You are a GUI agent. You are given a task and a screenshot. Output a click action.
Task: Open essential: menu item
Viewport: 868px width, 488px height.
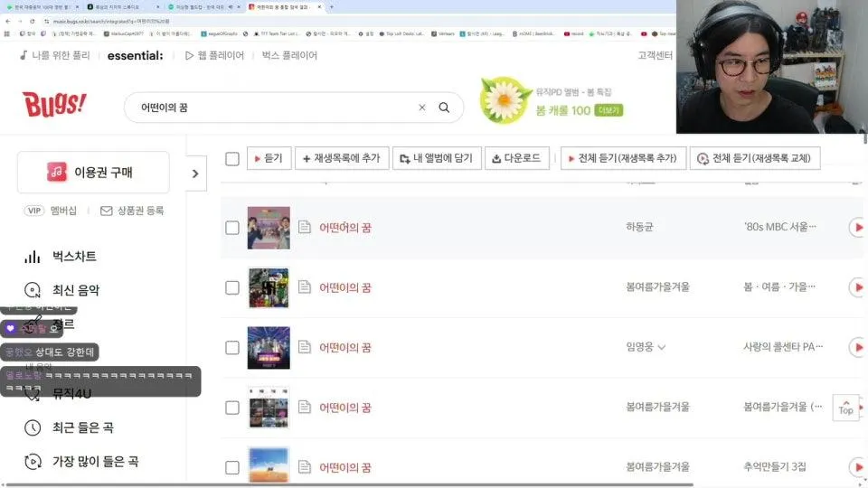135,55
